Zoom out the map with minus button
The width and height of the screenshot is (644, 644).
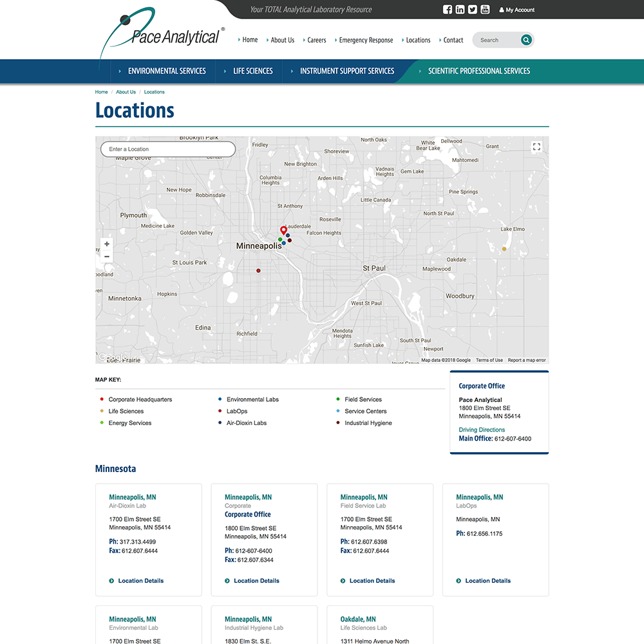tap(107, 257)
